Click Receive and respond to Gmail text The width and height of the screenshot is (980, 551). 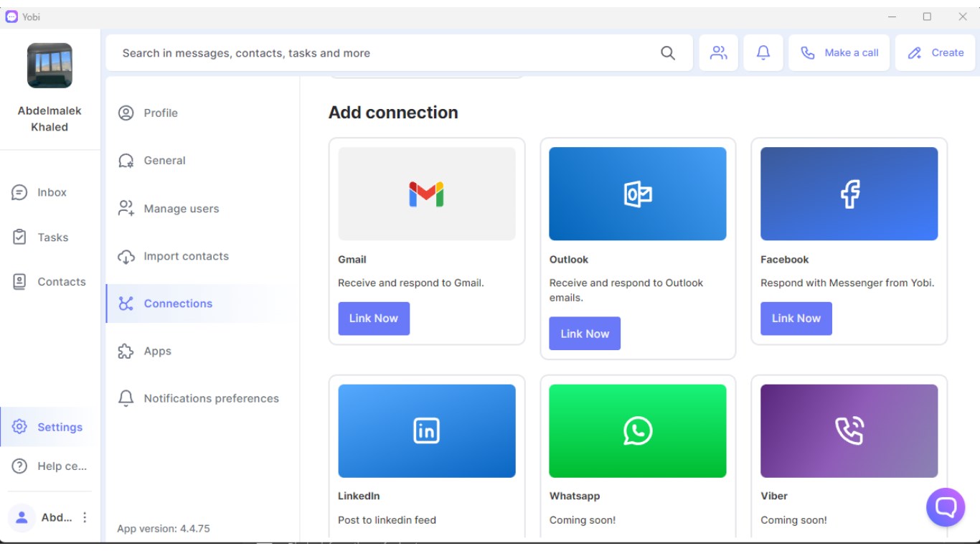[x=411, y=283]
